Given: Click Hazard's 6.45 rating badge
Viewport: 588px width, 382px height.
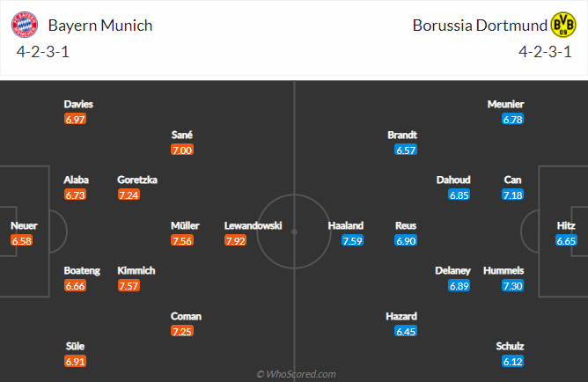Looking at the screenshot, I should click(x=406, y=331).
